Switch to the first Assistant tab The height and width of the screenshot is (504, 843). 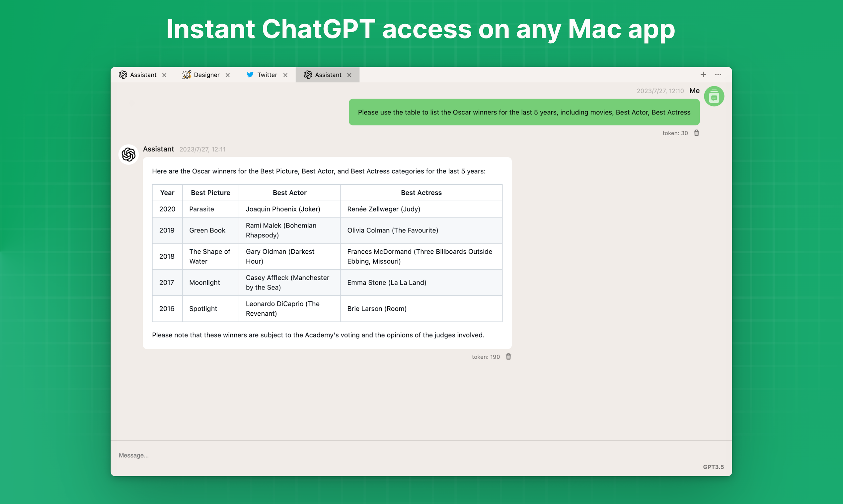(x=143, y=75)
